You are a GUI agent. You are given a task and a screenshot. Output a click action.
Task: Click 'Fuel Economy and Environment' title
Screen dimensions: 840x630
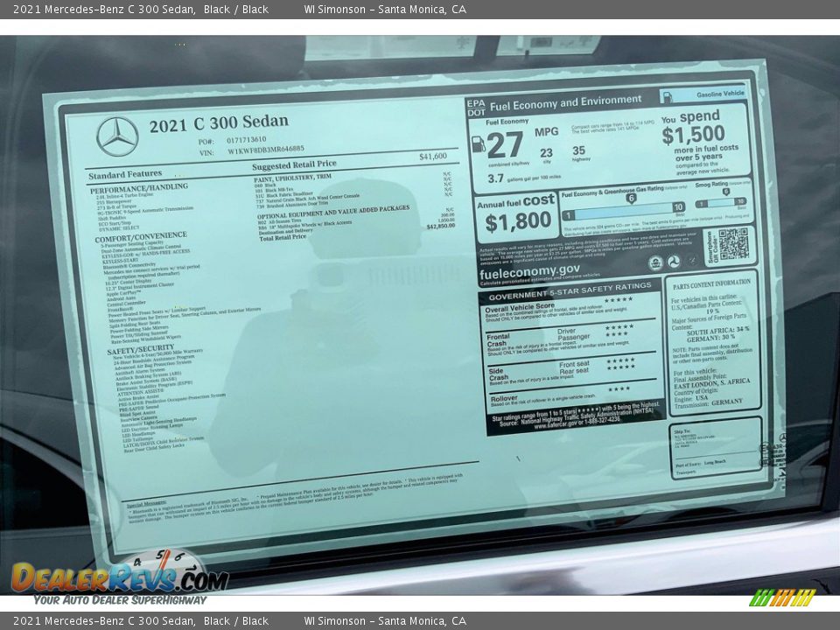click(x=565, y=103)
